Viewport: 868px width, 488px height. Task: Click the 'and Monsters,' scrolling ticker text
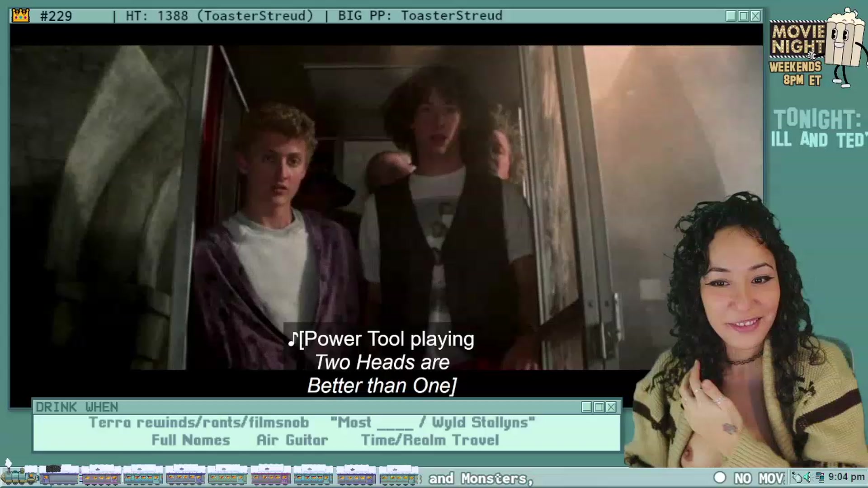point(481,478)
